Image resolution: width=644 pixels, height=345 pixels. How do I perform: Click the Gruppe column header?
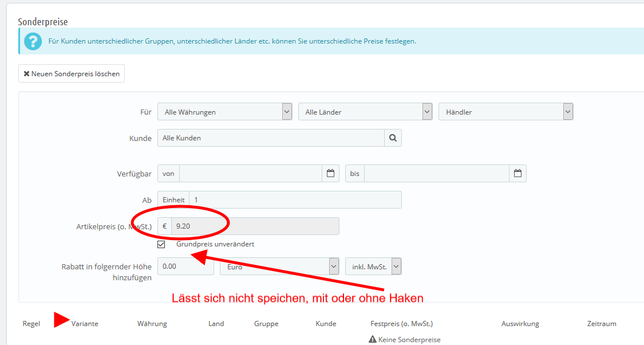pyautogui.click(x=266, y=324)
